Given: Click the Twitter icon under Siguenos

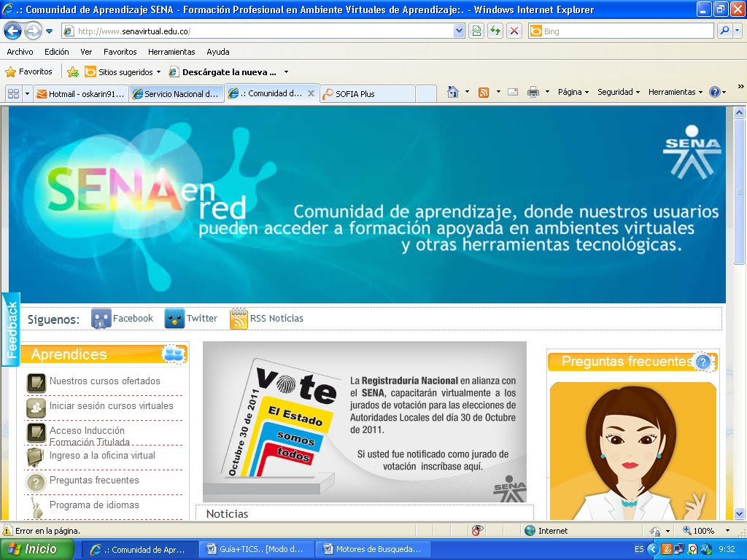Looking at the screenshot, I should point(175,318).
